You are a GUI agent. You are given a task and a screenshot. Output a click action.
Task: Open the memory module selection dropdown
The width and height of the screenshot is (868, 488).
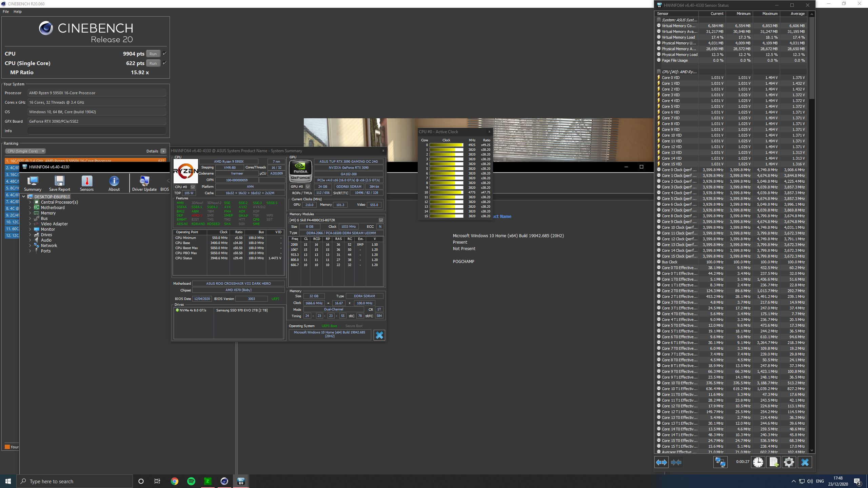click(x=381, y=220)
